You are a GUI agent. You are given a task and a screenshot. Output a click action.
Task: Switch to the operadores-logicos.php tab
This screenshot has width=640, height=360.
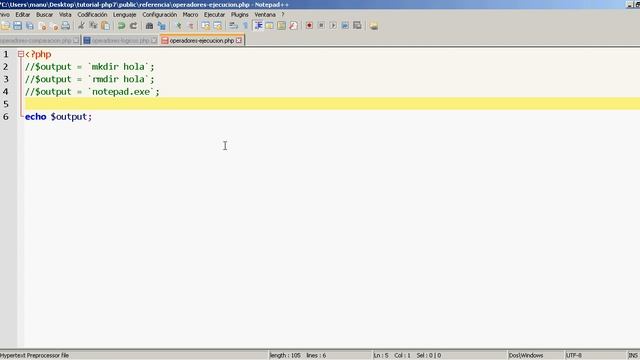120,41
